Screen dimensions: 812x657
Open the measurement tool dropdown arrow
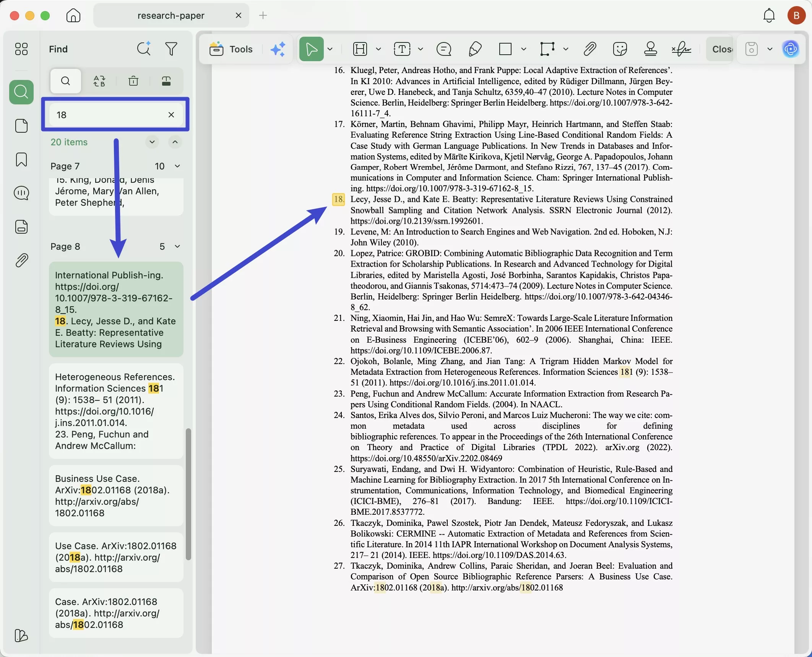point(566,49)
